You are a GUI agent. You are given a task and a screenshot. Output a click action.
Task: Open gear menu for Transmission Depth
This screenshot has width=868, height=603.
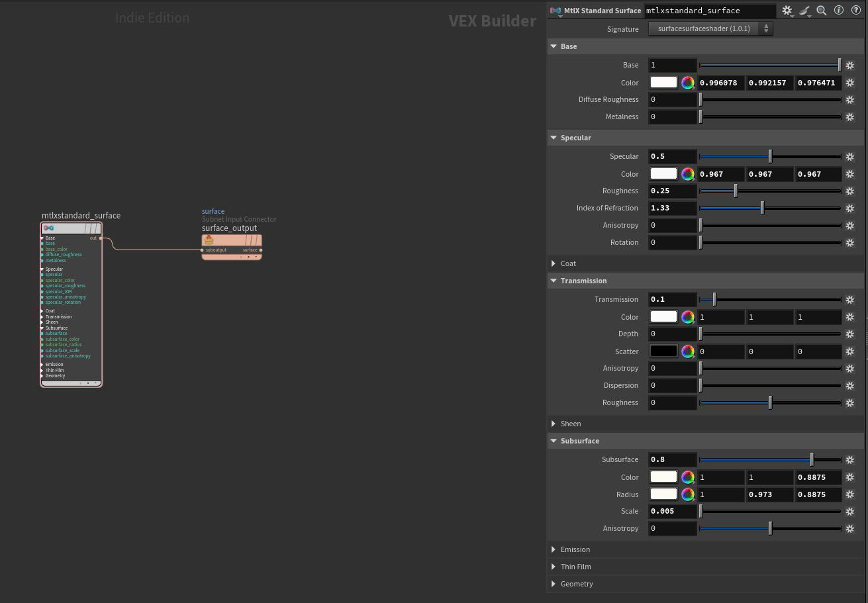[x=850, y=334]
